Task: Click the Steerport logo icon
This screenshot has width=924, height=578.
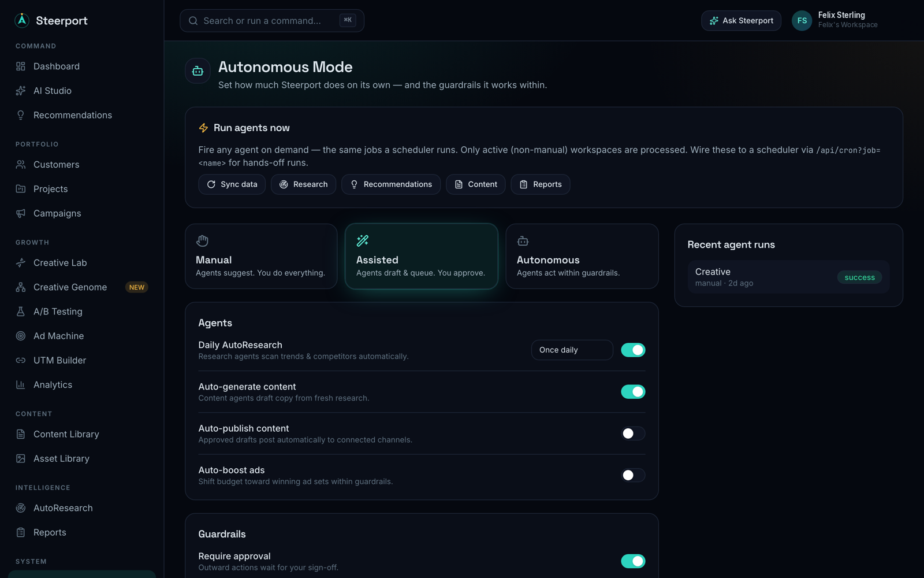Action: coord(22,20)
